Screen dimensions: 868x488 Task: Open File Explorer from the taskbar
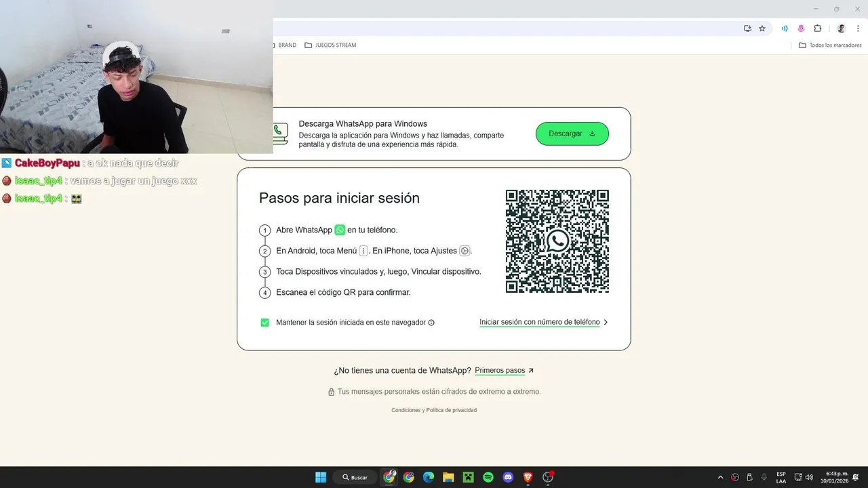tap(448, 477)
